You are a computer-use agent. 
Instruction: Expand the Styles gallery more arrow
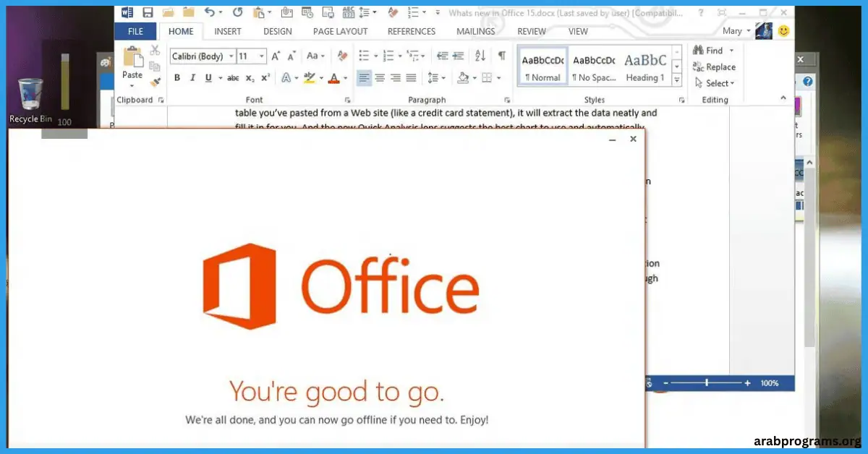[677, 82]
